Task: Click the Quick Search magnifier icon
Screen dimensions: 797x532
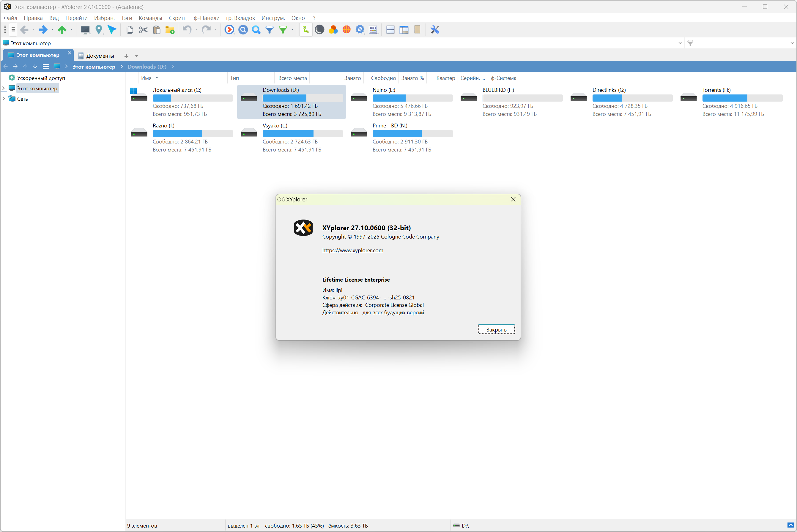Action: [256, 30]
